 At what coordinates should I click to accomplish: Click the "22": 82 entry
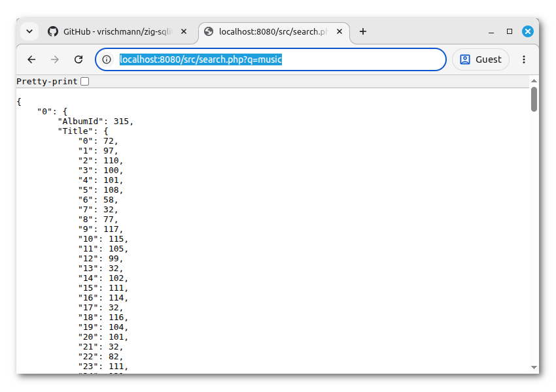tap(100, 357)
